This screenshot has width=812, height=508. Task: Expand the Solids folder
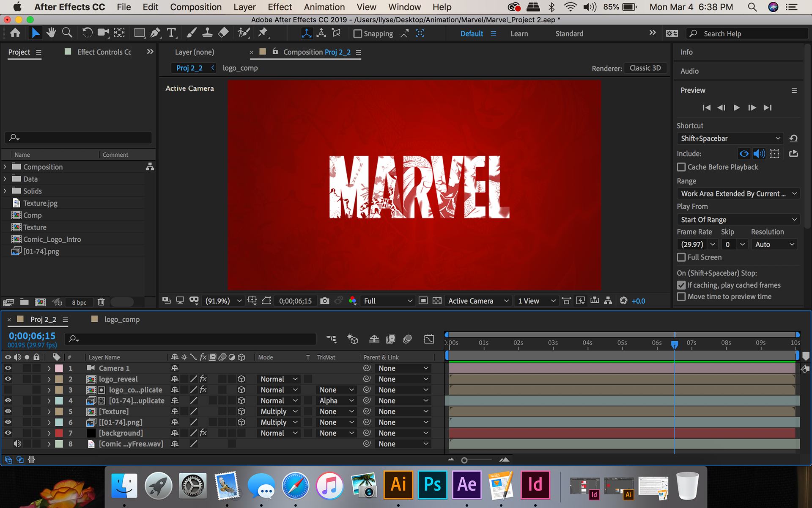5,191
